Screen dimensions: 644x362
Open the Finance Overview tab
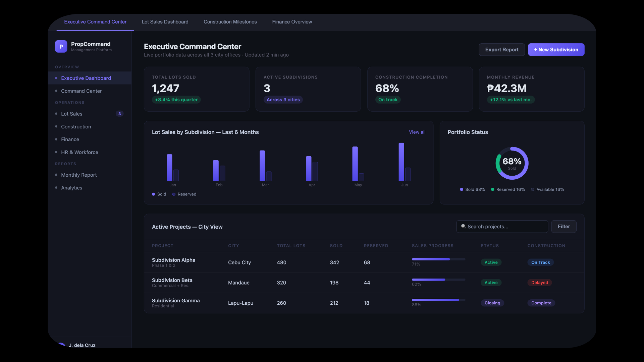(292, 22)
